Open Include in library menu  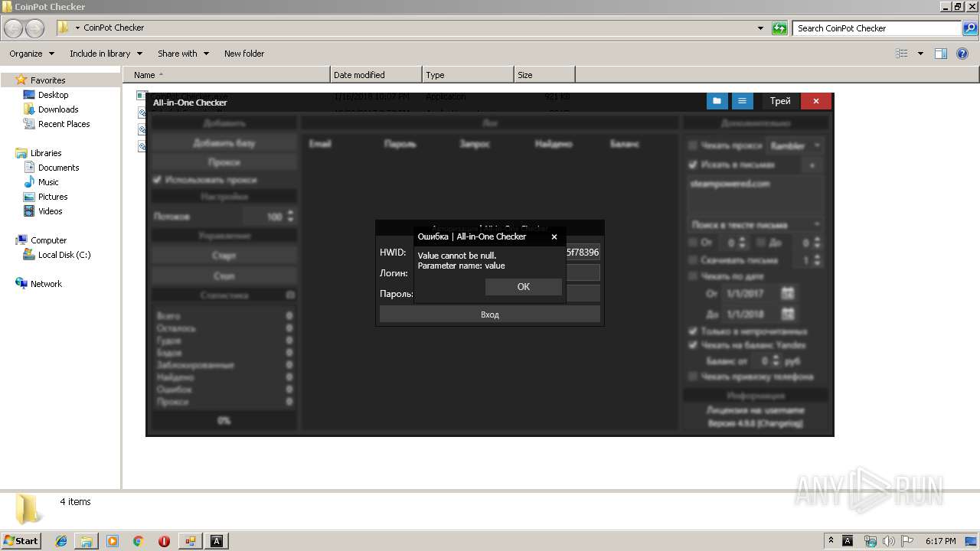(x=106, y=54)
